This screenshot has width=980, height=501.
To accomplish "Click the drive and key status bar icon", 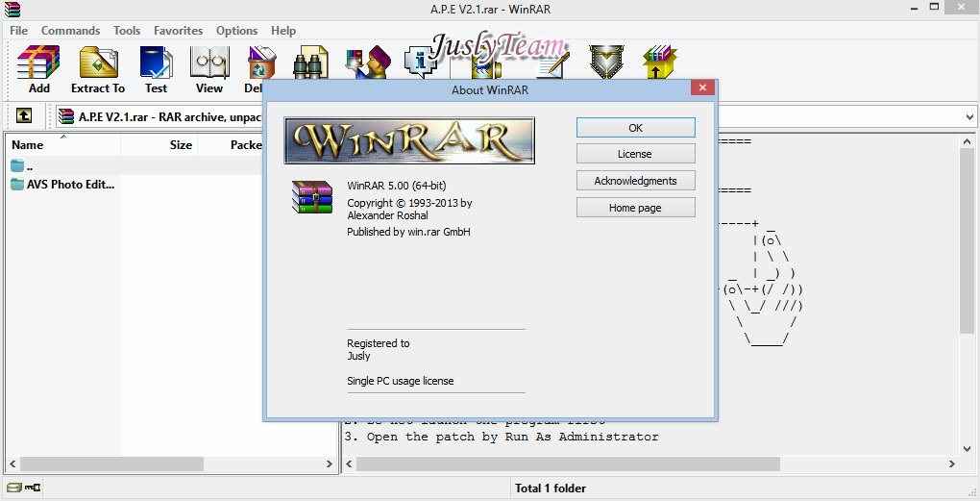I will pyautogui.click(x=23, y=488).
